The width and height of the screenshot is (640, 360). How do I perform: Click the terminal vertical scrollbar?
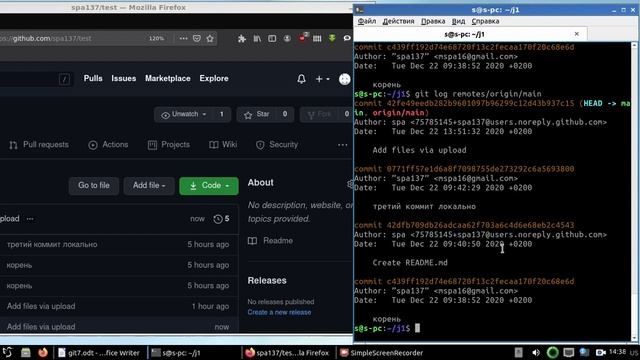(635, 192)
